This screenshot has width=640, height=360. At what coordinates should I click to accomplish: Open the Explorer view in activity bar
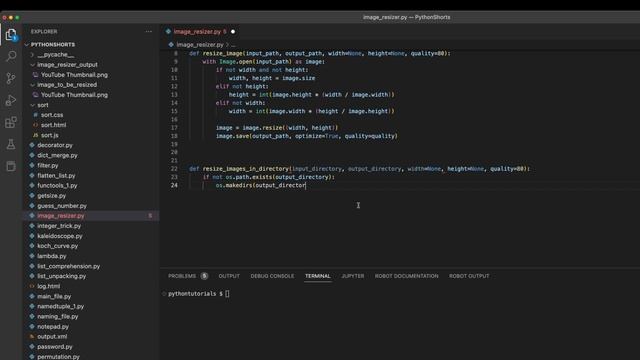[x=11, y=35]
